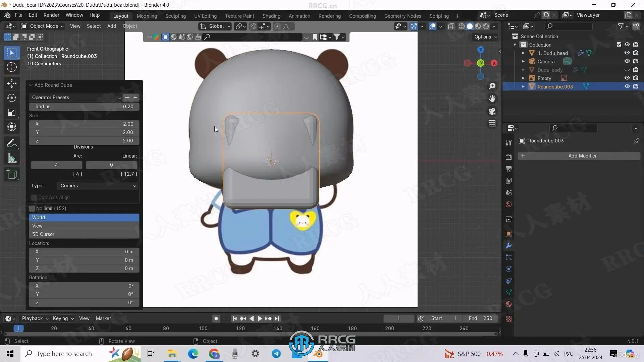This screenshot has height=362, width=644.
Task: Toggle camera view in viewport
Action: pyautogui.click(x=492, y=111)
